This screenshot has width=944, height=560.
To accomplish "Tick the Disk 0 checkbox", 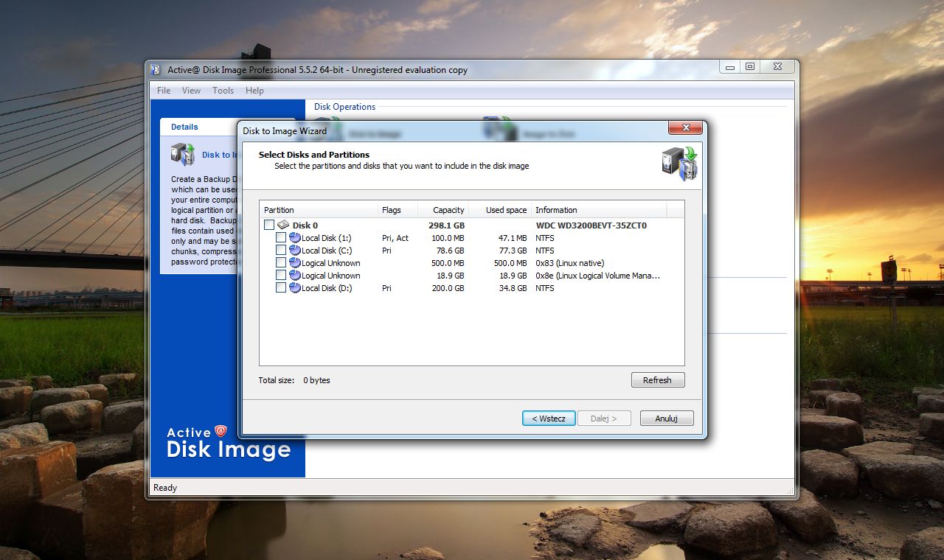I will [x=269, y=225].
